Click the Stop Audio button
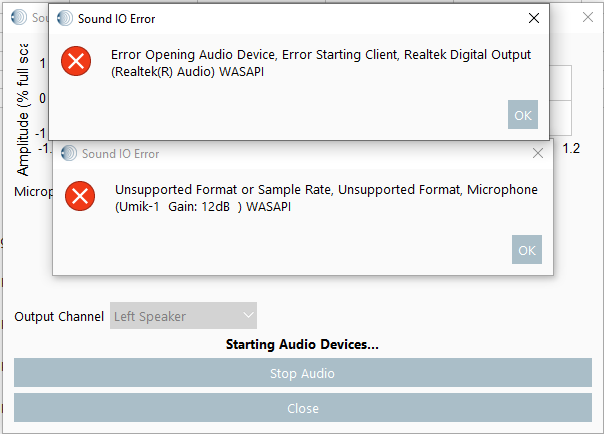Screen dimensions: 604x434 (302, 374)
